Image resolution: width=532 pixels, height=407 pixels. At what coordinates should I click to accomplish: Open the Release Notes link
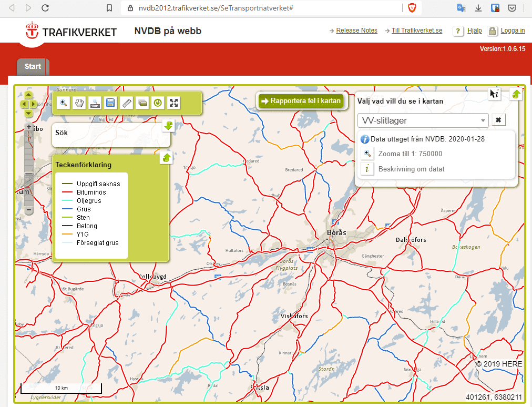[356, 30]
